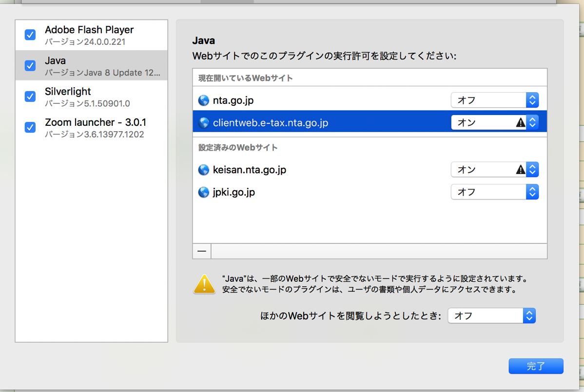Select Adobe Flash Player in plugin list
The image size is (584, 392).
pyautogui.click(x=92, y=35)
